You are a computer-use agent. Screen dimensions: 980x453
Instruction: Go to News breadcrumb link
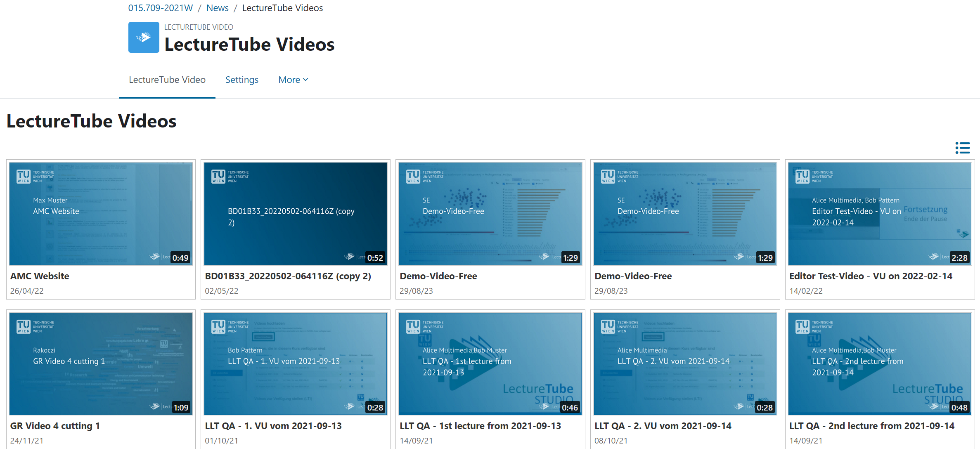point(217,8)
